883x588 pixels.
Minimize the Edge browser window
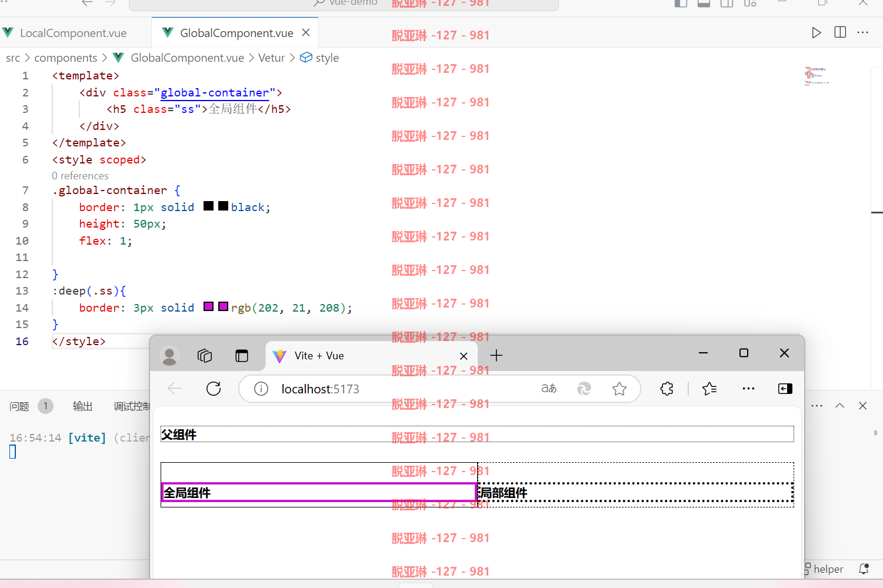703,353
